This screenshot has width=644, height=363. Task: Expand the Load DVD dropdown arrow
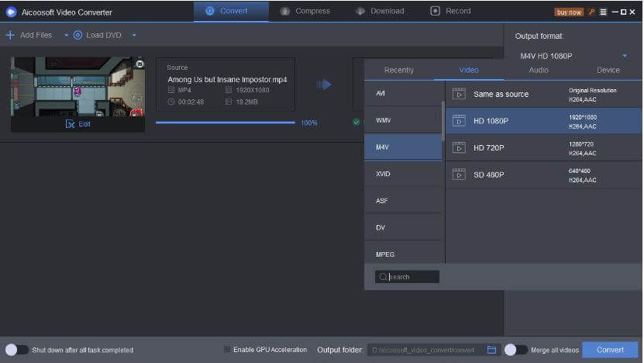click(134, 36)
